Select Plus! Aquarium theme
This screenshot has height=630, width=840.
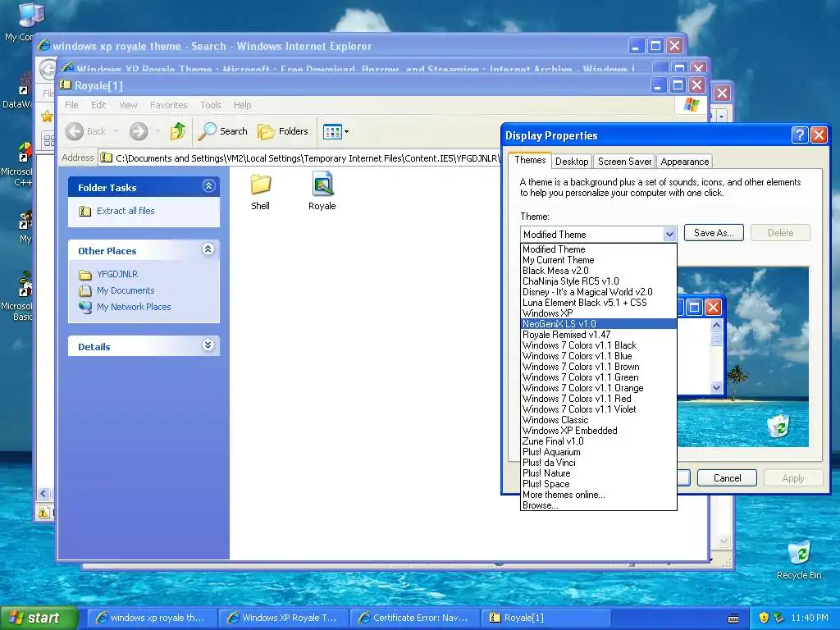tap(598, 452)
